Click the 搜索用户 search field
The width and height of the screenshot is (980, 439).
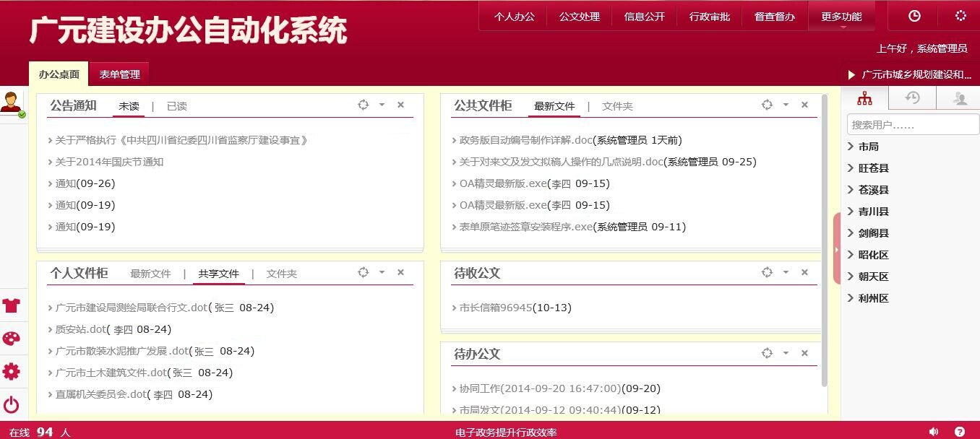click(x=912, y=125)
